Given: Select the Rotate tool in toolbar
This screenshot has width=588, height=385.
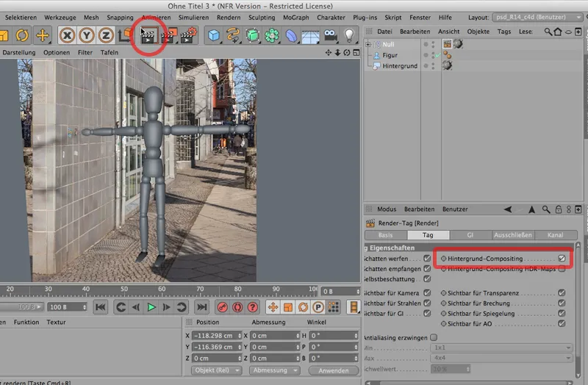Looking at the screenshot, I should click(21, 35).
